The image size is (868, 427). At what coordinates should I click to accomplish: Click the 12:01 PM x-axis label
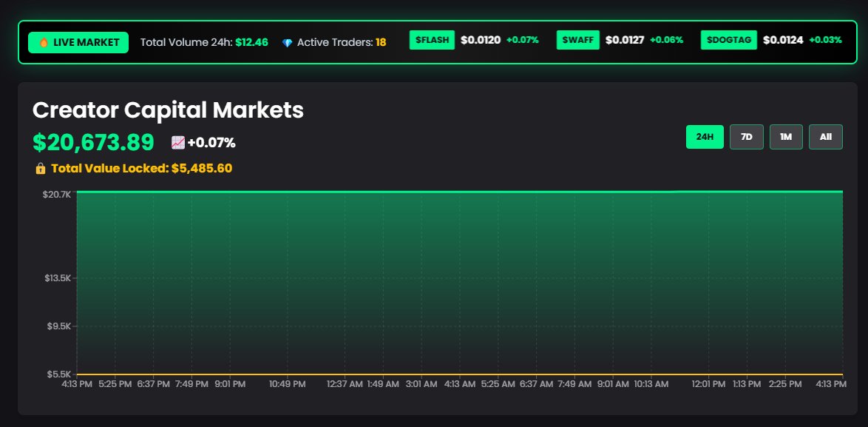point(708,384)
